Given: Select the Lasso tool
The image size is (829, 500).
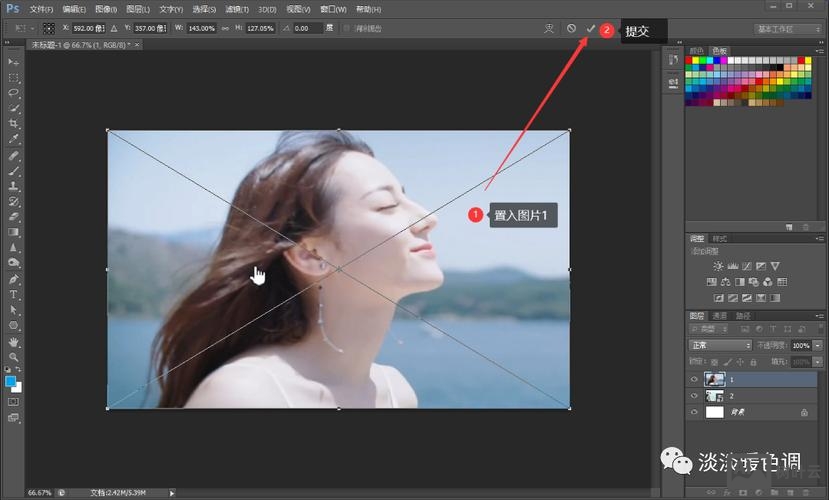Looking at the screenshot, I should (14, 92).
